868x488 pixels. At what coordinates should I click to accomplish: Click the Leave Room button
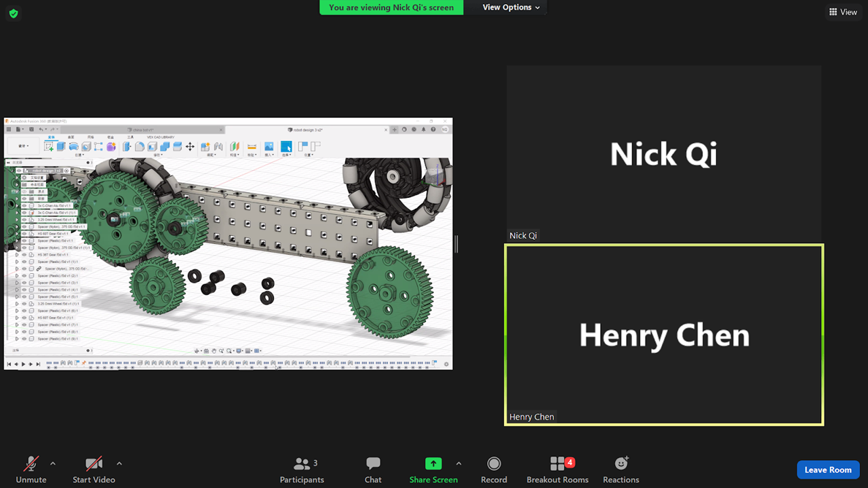point(827,470)
